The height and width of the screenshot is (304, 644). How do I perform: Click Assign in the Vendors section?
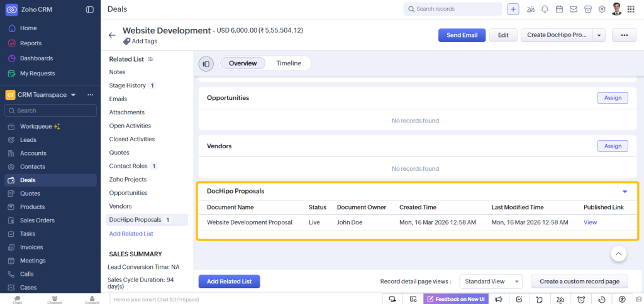(x=612, y=146)
